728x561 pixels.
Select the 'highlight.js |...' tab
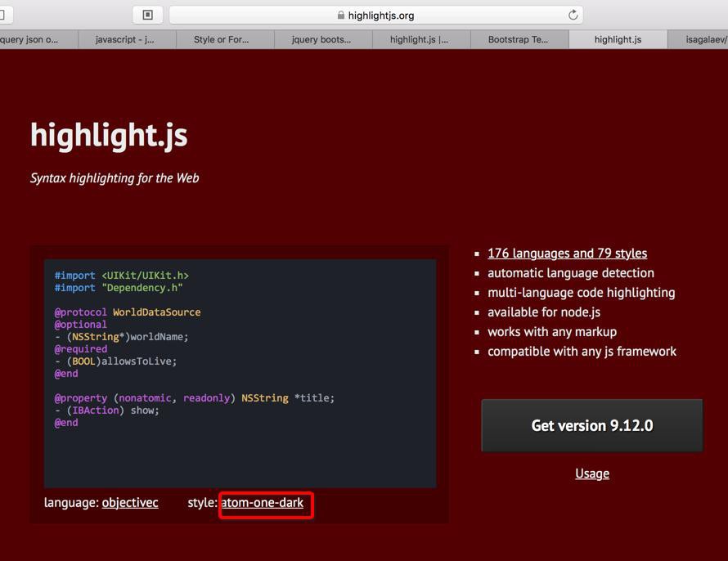[421, 39]
